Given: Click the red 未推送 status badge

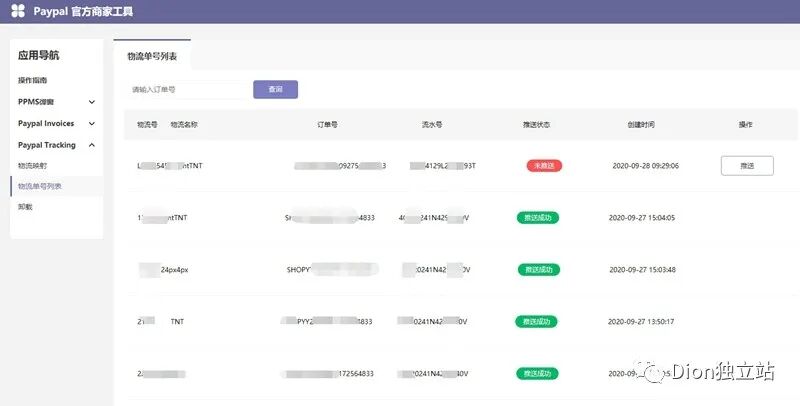Looking at the screenshot, I should pyautogui.click(x=544, y=166).
